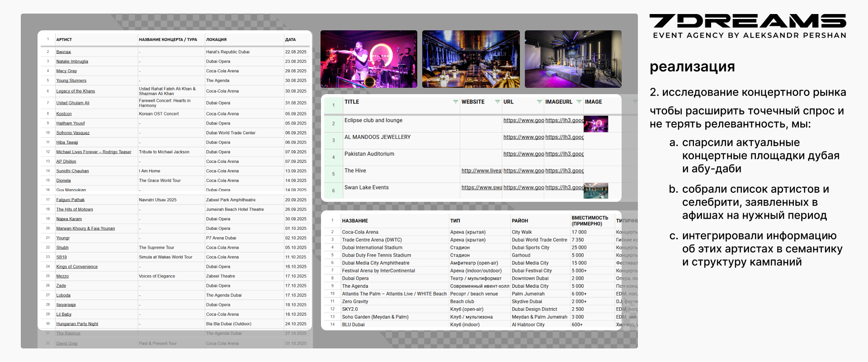
Task: Open the Loboda artist link
Action: [x=63, y=295]
